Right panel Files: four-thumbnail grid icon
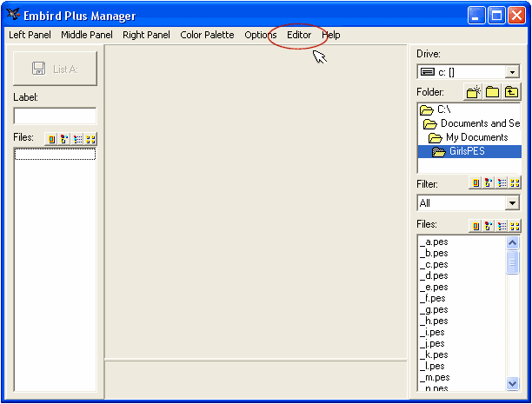The width and height of the screenshot is (532, 404). (515, 226)
